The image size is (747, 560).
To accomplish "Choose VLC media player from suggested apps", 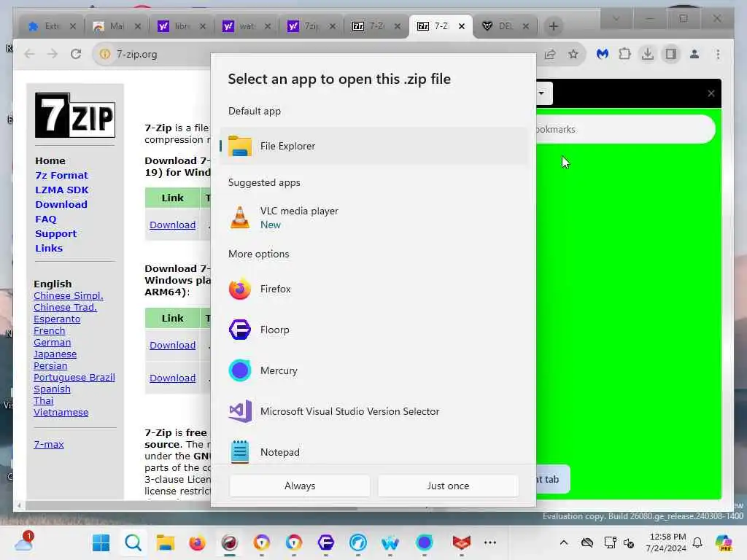I will coord(373,217).
